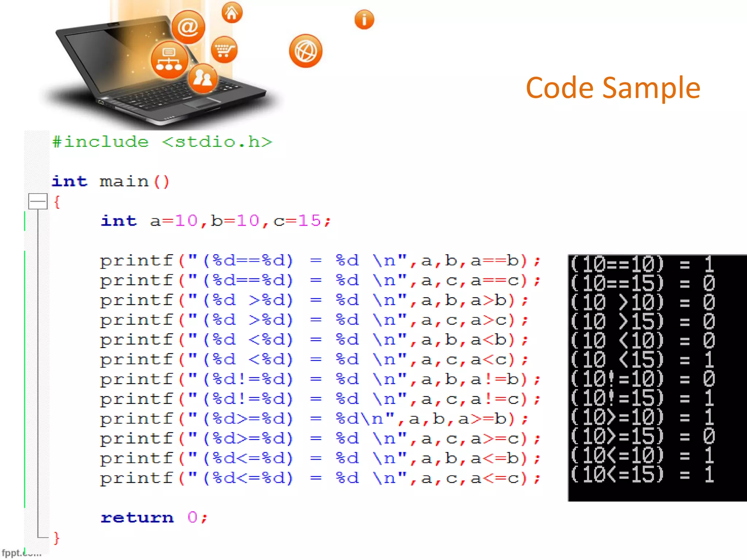
Task: Click printf line ending with a>=b
Action: click(314, 419)
